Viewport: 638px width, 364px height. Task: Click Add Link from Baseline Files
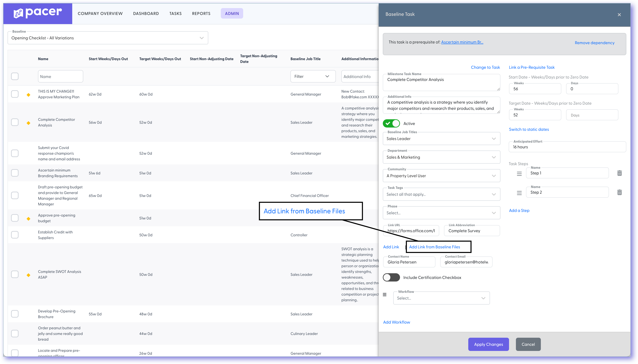pos(434,247)
